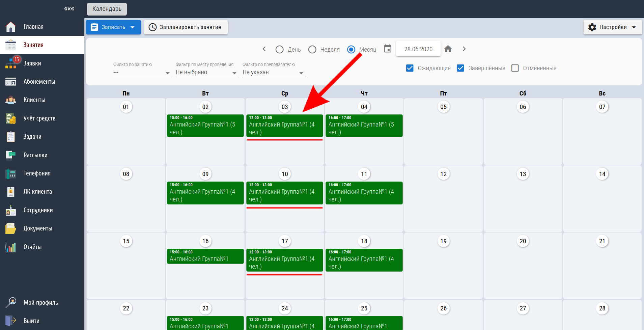
Task: Open the 15:00 lesson on day 16
Action: pyautogui.click(x=205, y=256)
